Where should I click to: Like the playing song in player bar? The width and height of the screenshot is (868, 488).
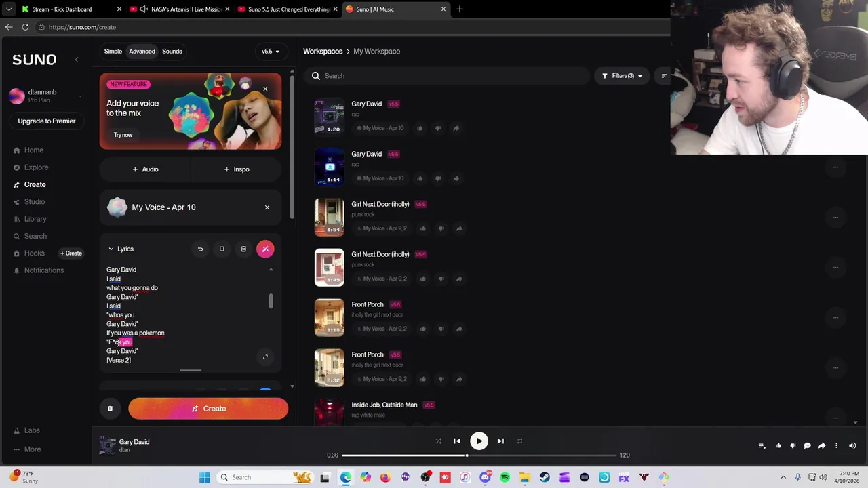point(778,445)
